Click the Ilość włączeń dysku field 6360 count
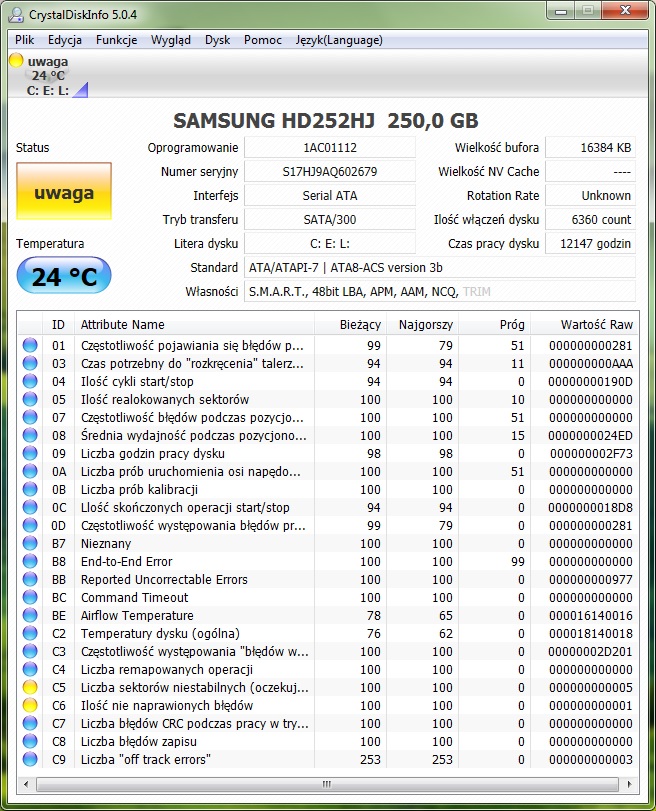The width and height of the screenshot is (656, 811). [590, 219]
